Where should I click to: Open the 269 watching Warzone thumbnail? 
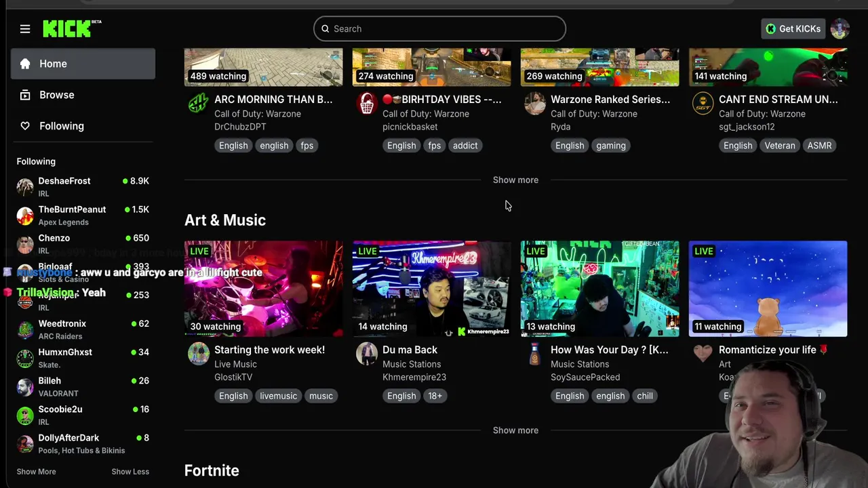(x=600, y=67)
